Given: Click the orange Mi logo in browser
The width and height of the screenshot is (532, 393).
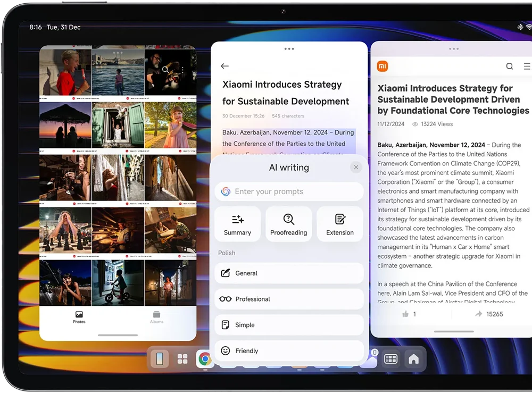Looking at the screenshot, I should click(x=383, y=66).
